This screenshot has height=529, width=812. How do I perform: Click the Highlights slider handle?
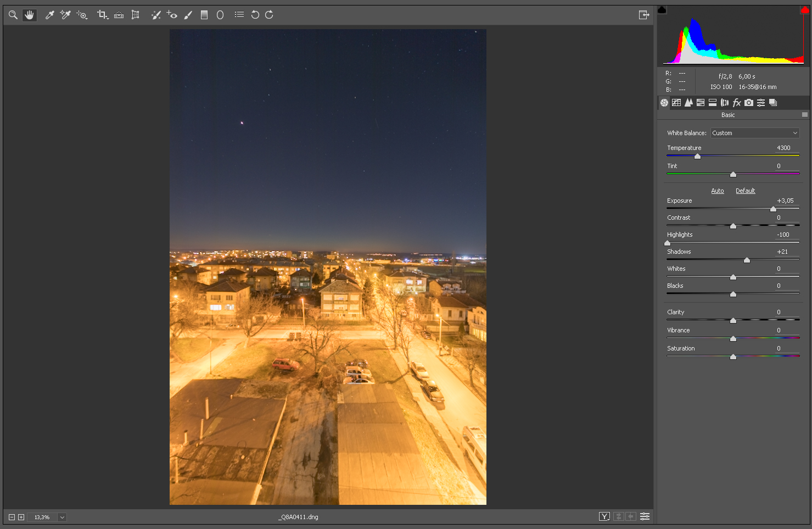(668, 243)
